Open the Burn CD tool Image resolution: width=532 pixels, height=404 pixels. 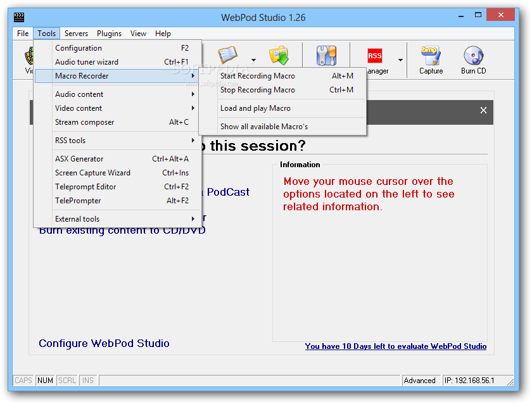(x=473, y=60)
